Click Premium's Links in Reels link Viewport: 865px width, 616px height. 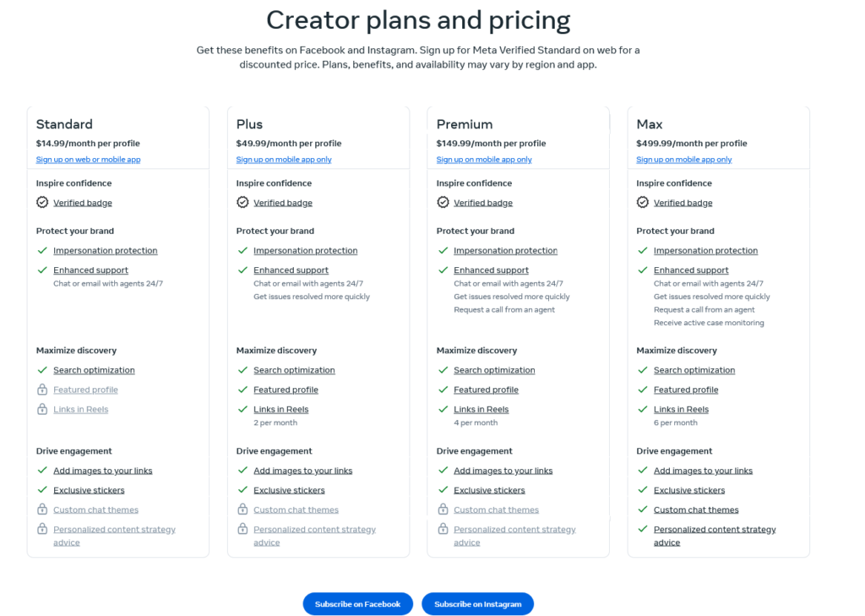(x=481, y=410)
